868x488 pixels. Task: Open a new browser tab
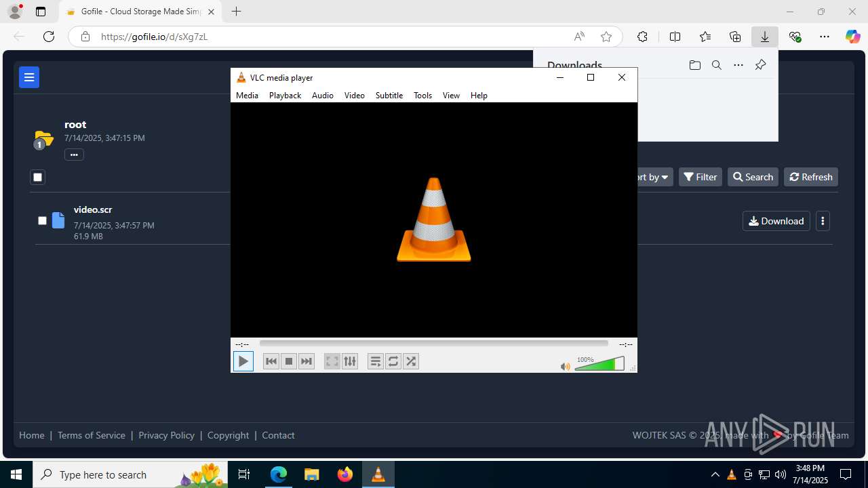[236, 12]
